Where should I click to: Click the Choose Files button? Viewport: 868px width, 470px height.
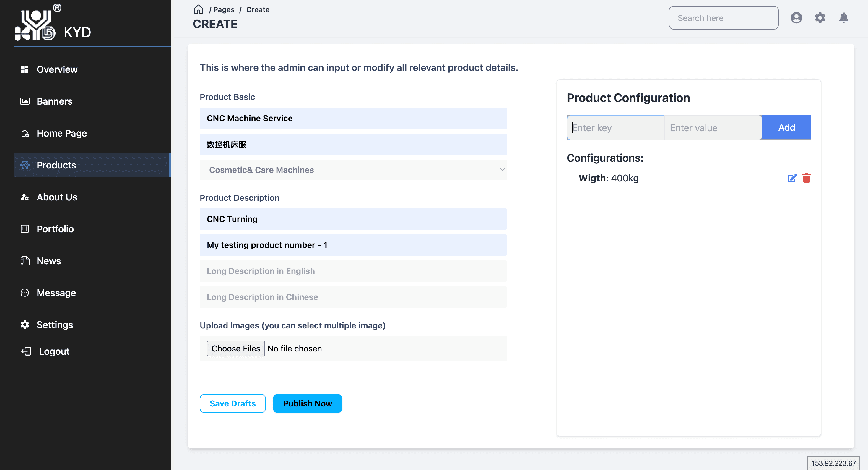click(235, 348)
